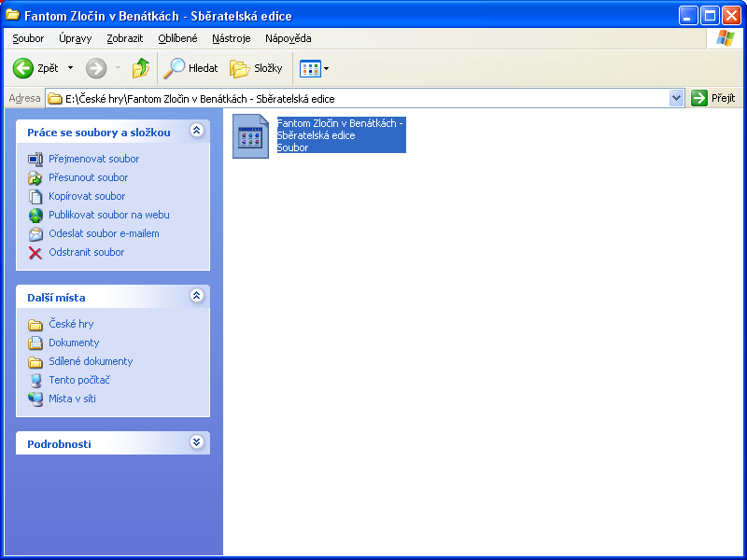Open the Zpět history dropdown arrow
Screen dimensions: 747x560
(71, 68)
